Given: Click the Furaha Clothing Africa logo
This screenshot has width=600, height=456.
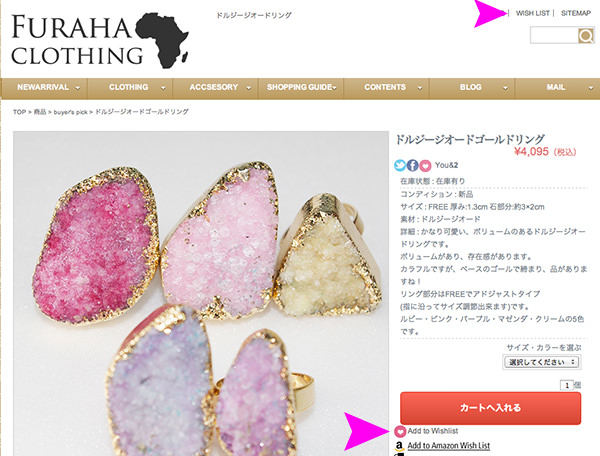Looking at the screenshot, I should (100, 41).
